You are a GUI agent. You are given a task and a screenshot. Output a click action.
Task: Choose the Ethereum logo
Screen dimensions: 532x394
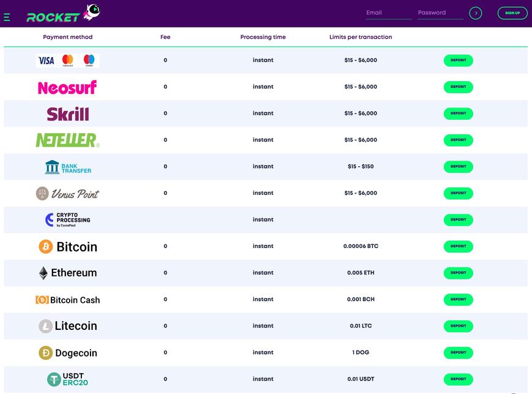click(x=68, y=273)
